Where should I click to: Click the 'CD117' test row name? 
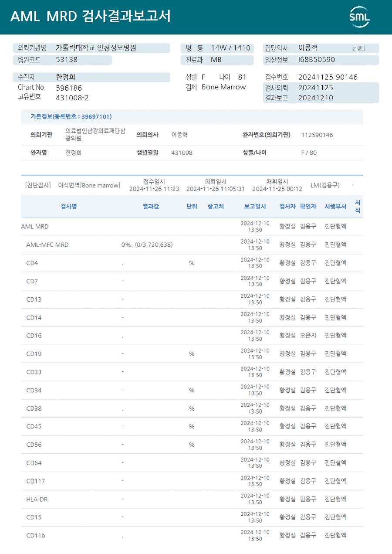[x=36, y=481]
